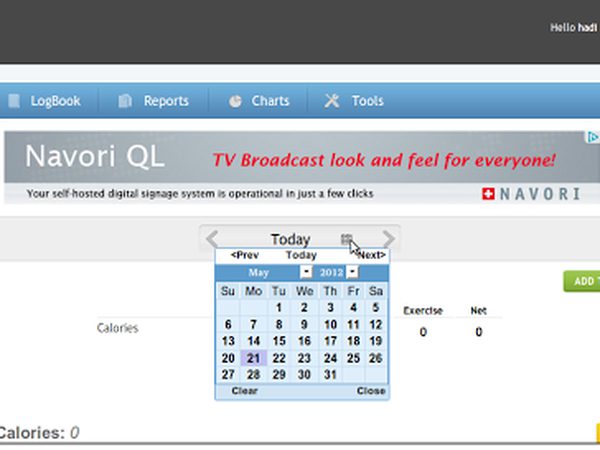The width and height of the screenshot is (600, 450).
Task: Select date 1 in calendar
Action: pos(279,308)
